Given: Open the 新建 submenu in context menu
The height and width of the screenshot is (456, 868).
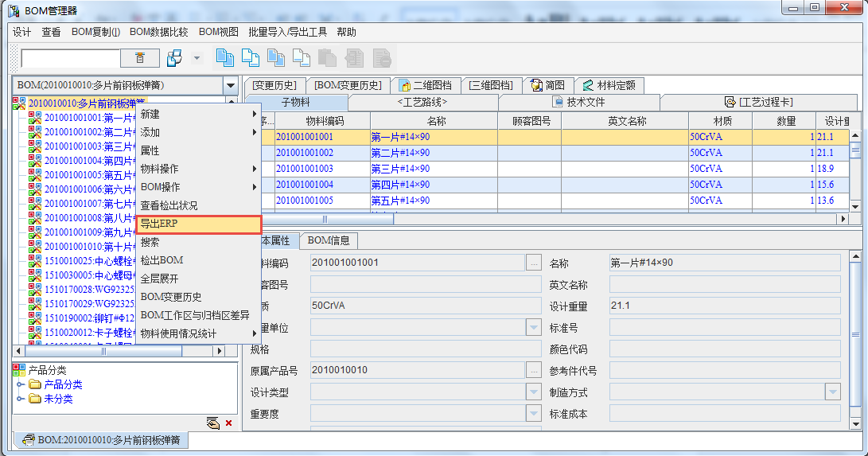Looking at the screenshot, I should point(198,114).
